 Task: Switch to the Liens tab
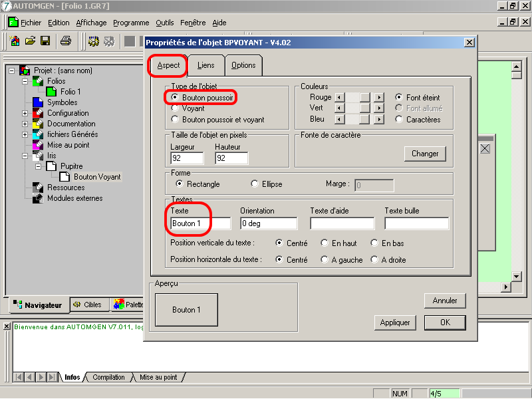click(206, 65)
